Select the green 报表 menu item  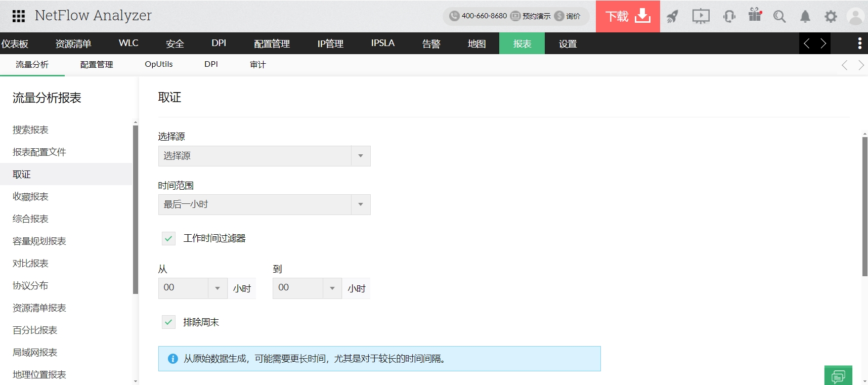point(522,44)
